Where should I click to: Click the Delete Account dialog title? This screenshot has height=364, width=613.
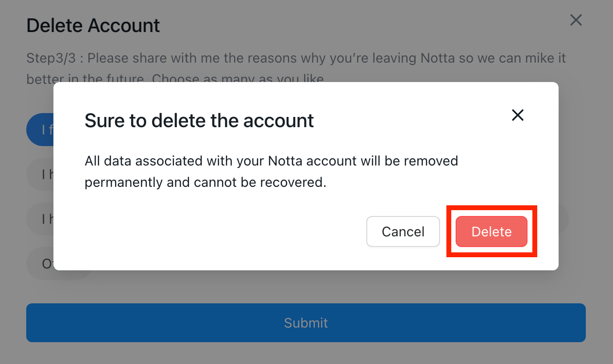click(93, 25)
